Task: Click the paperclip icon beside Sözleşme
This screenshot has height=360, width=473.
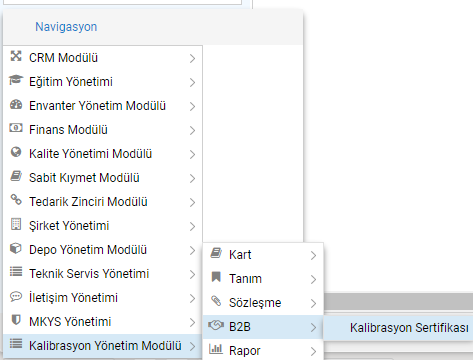Action: (x=216, y=301)
